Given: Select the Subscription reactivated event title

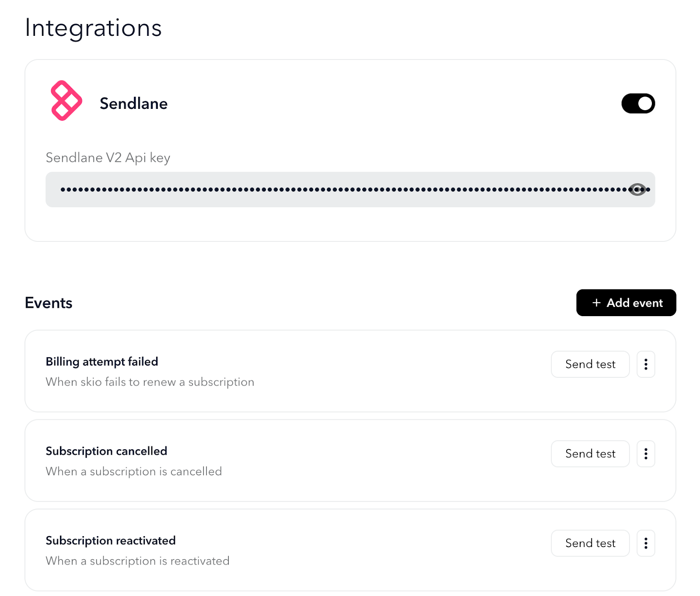Looking at the screenshot, I should [111, 541].
